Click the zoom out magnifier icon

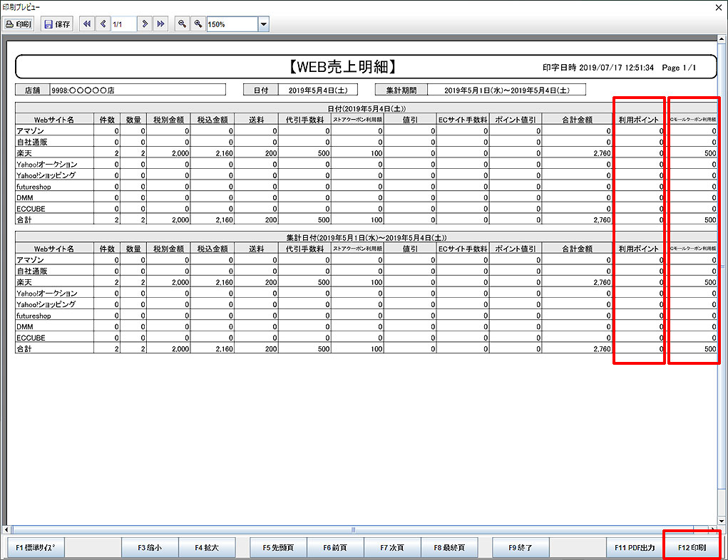tap(183, 24)
